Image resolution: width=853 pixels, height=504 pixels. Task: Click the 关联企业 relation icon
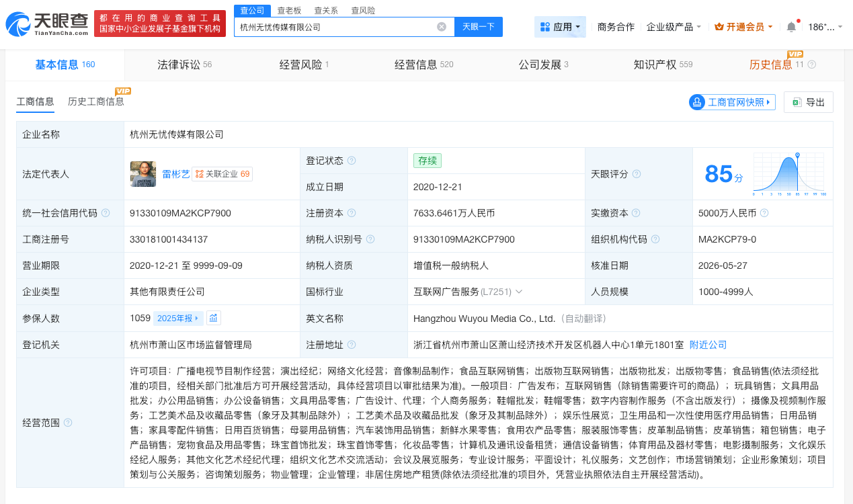click(199, 174)
